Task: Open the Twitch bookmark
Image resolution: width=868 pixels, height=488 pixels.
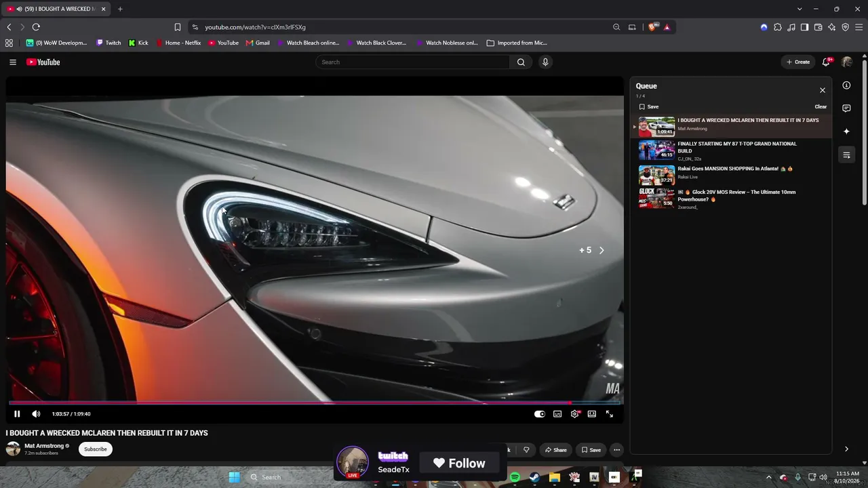Action: coord(108,43)
